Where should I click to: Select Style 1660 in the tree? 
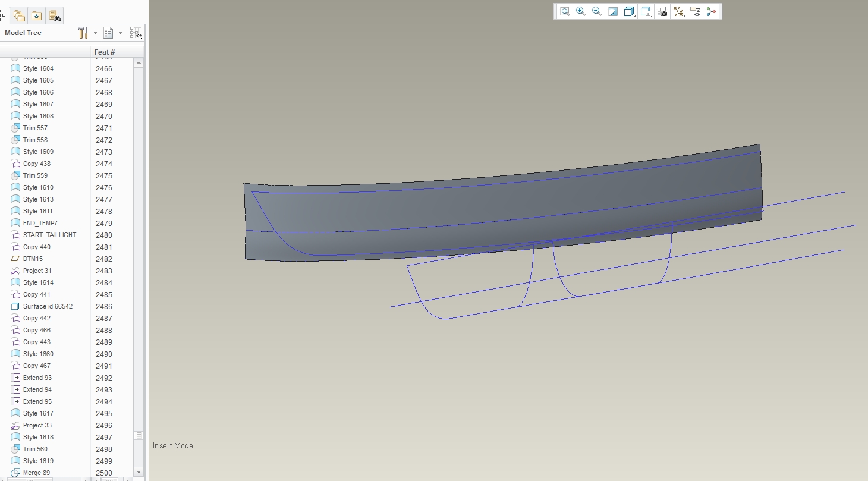[x=38, y=354]
